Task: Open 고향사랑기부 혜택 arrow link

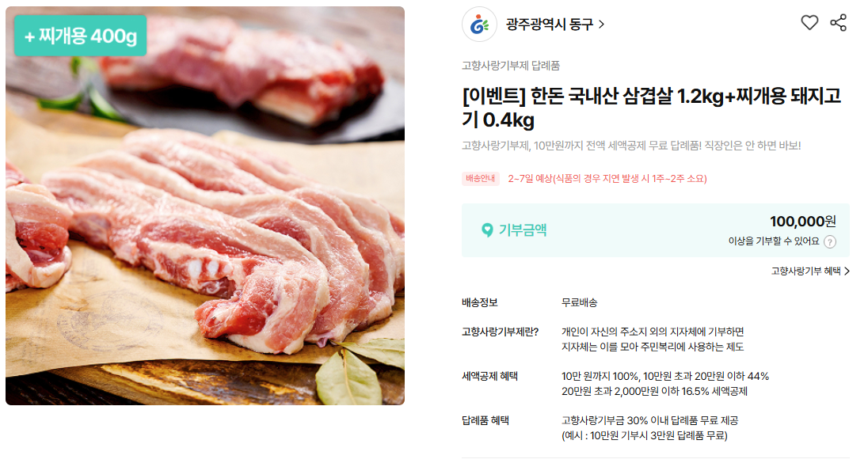Action: (810, 271)
